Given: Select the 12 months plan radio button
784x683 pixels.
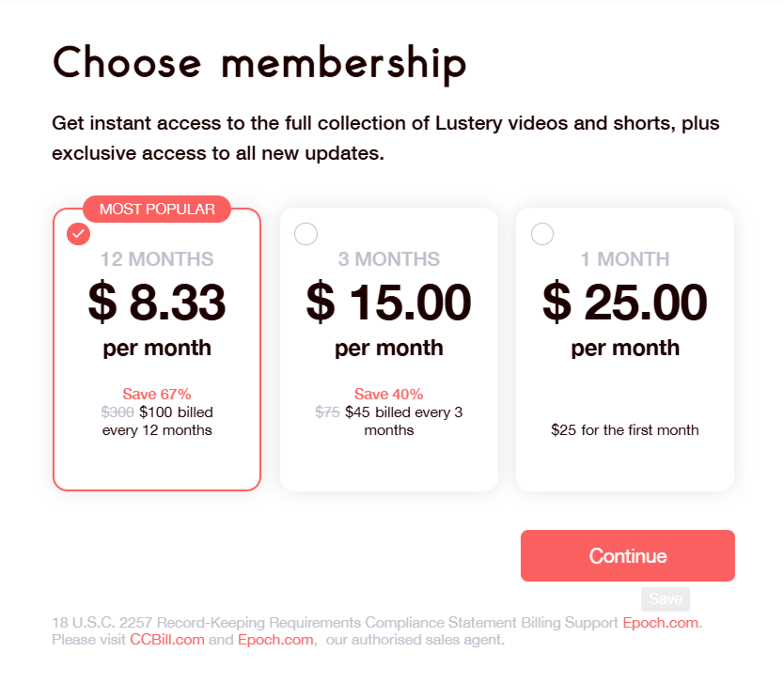Looking at the screenshot, I should pyautogui.click(x=79, y=234).
